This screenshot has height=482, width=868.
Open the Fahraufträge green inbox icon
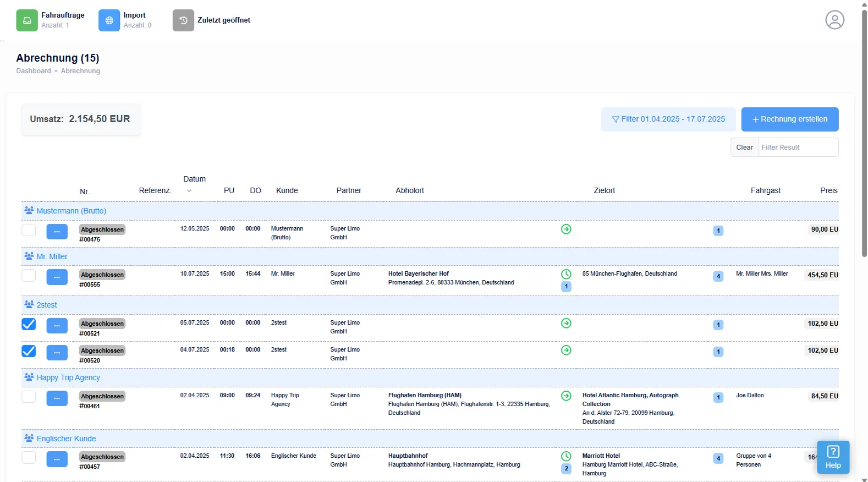27,20
